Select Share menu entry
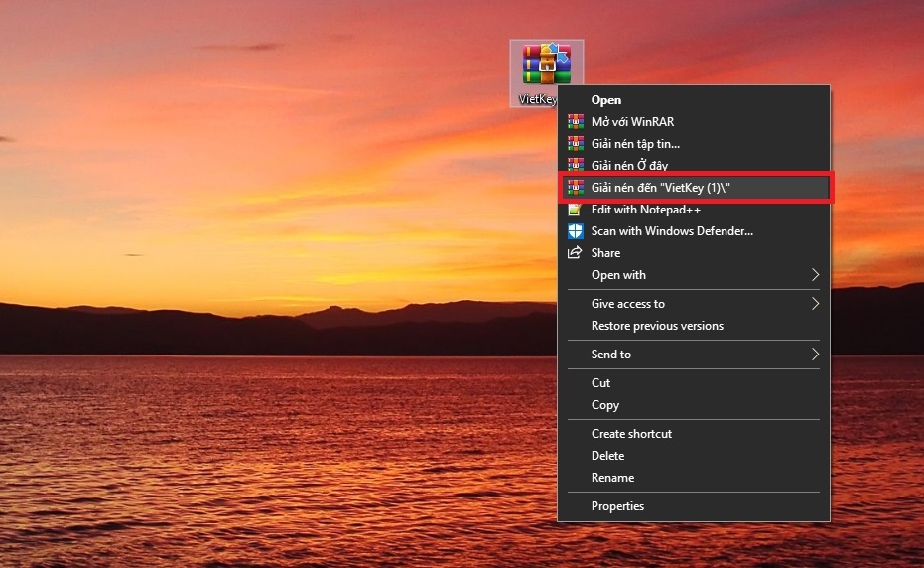Screen dimensions: 924x568 [x=694, y=253]
